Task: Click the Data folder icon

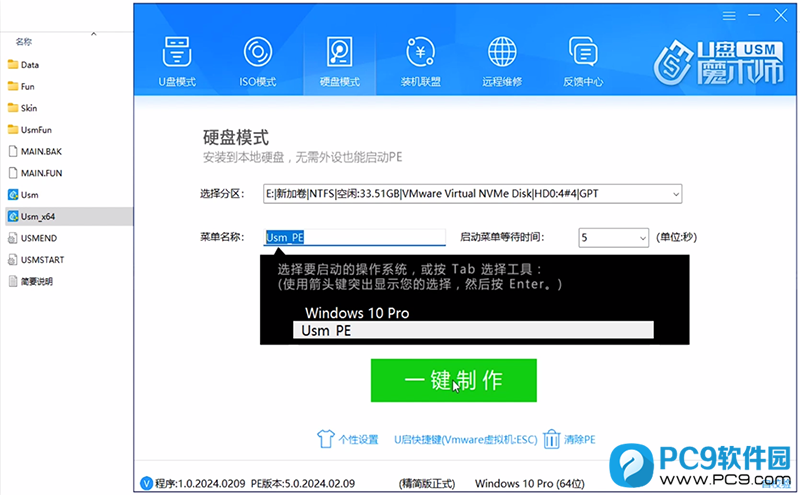Action: click(x=13, y=65)
